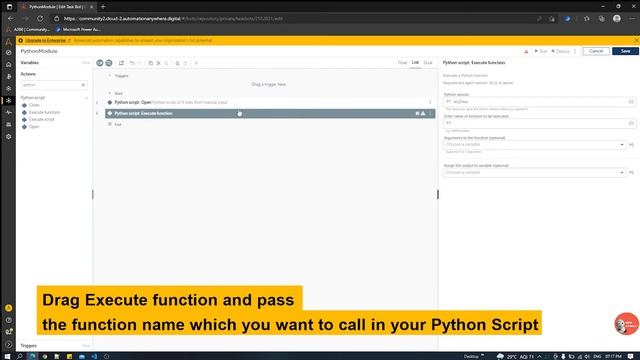Start Debug mode
Viewport: 640px width, 360px height.
(x=560, y=51)
